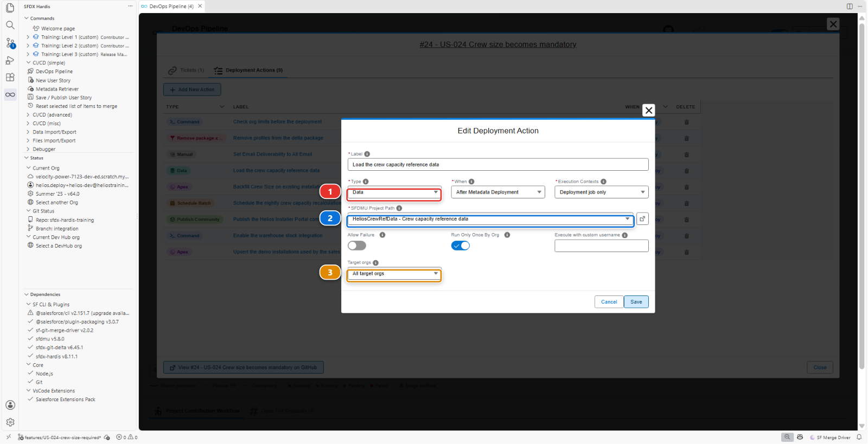The width and height of the screenshot is (868, 444).
Task: Click the features/US-024 branch in status bar
Action: (x=60, y=437)
